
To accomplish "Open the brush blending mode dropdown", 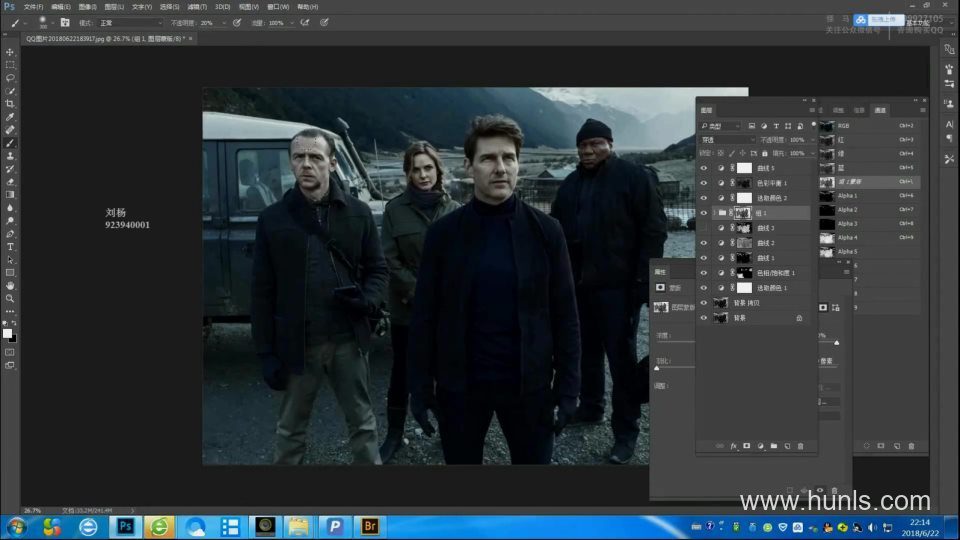I will click(x=130, y=22).
